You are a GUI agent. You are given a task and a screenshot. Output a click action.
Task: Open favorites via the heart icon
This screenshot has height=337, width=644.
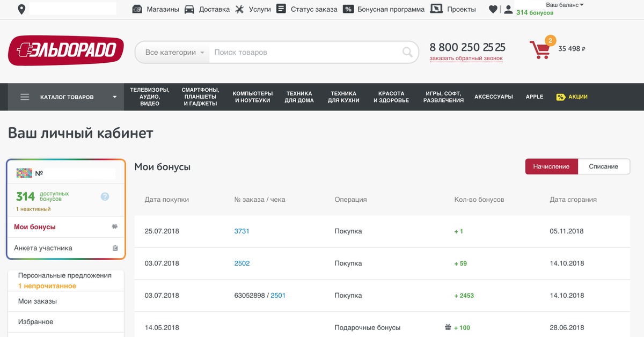493,9
